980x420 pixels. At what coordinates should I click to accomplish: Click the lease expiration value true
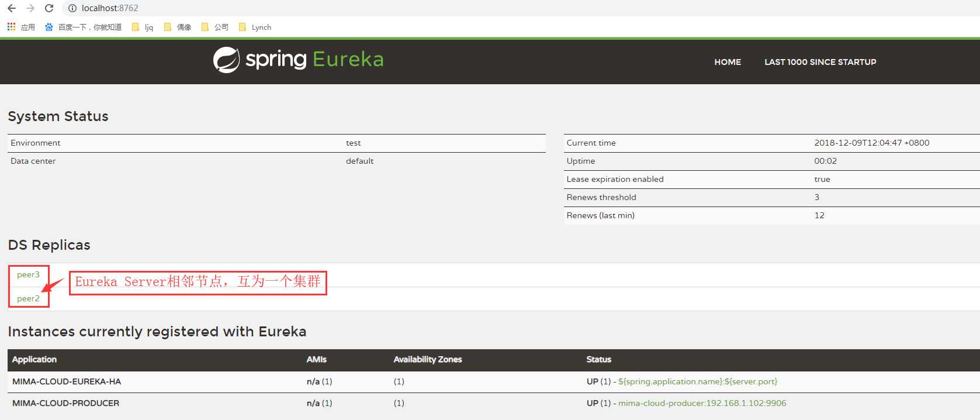(822, 179)
